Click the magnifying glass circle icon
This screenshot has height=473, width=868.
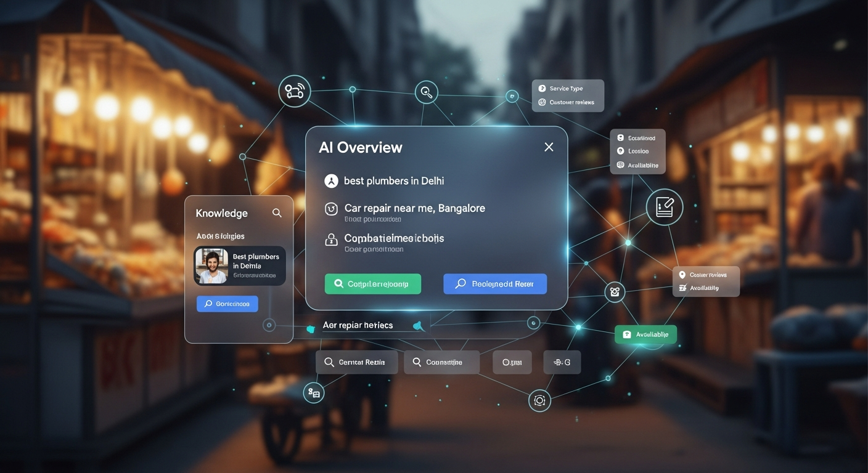[x=426, y=92]
